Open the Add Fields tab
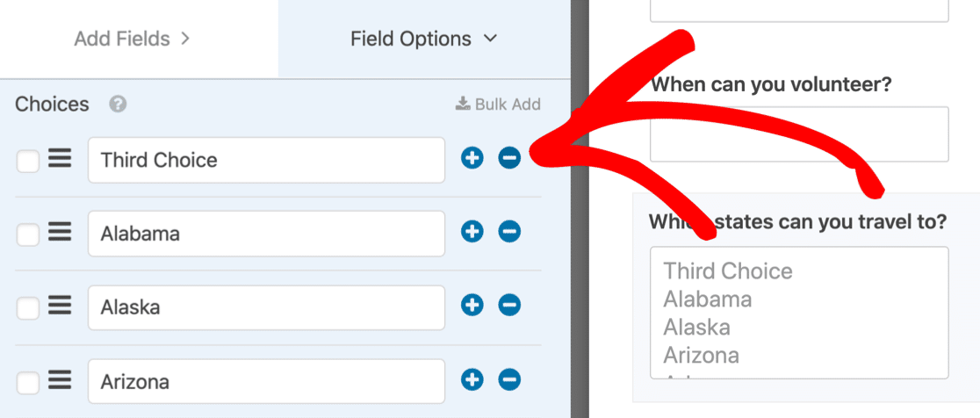The height and width of the screenshot is (418, 980). [x=131, y=39]
